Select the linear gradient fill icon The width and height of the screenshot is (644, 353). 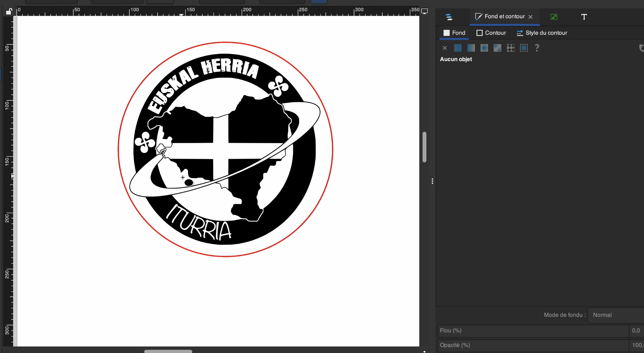(x=471, y=48)
